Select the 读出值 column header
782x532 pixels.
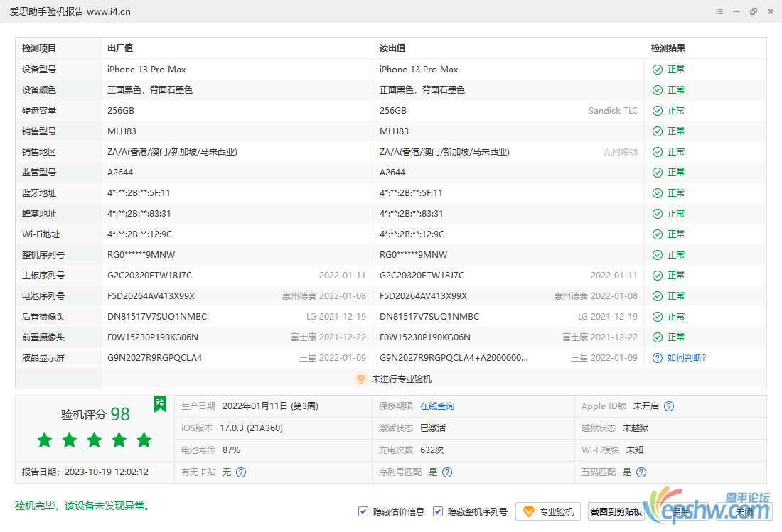tap(392, 48)
